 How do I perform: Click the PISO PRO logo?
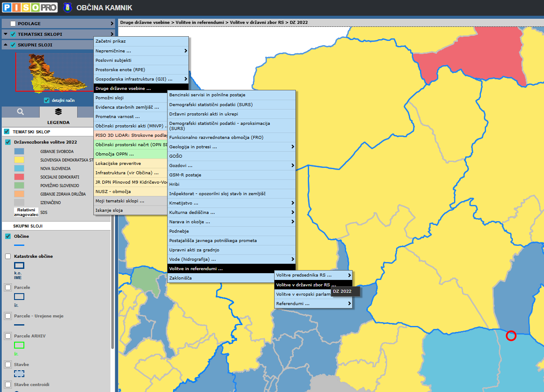coord(30,8)
